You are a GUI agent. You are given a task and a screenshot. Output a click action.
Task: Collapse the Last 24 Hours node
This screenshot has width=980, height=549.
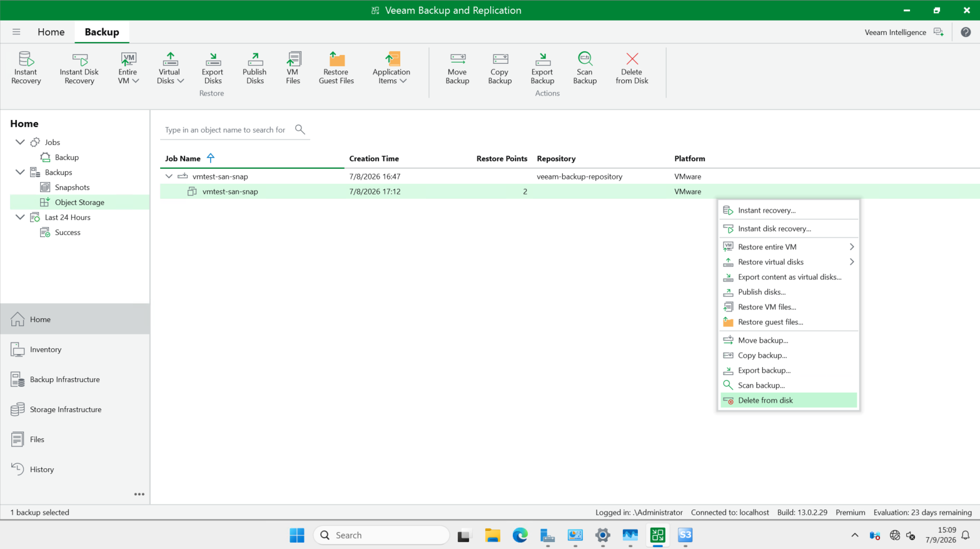pos(20,218)
